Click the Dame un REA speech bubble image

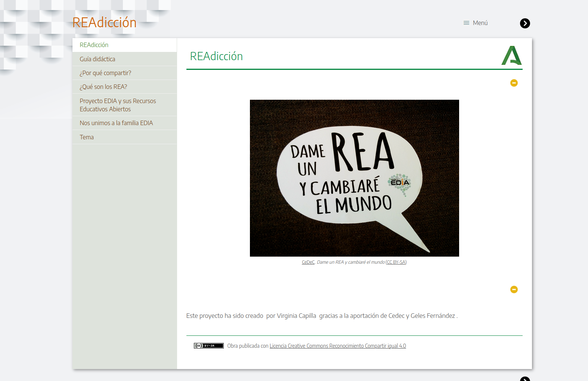coord(354,178)
